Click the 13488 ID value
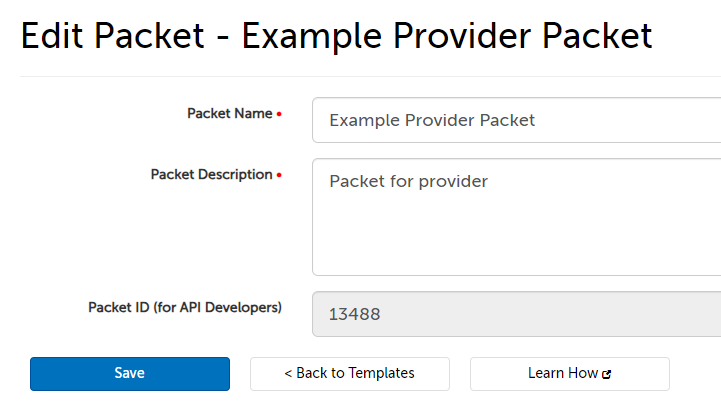Viewport: 721px width, 406px height. click(355, 314)
